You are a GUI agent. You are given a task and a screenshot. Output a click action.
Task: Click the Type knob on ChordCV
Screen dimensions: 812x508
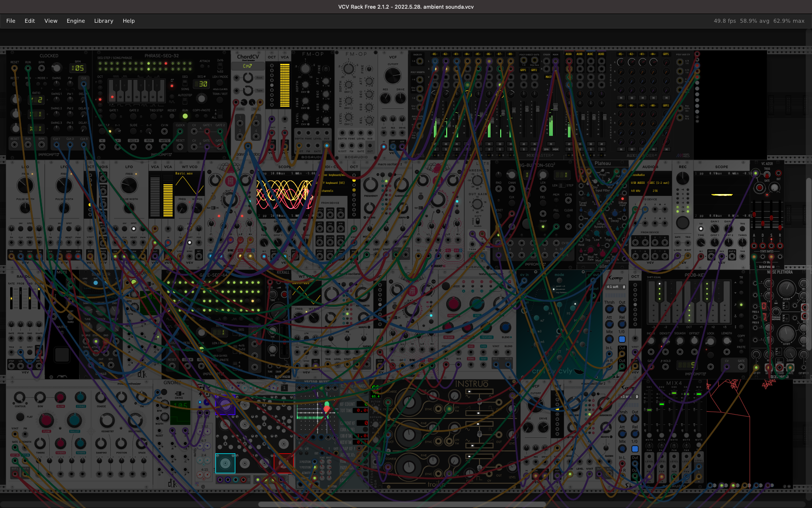tap(248, 90)
